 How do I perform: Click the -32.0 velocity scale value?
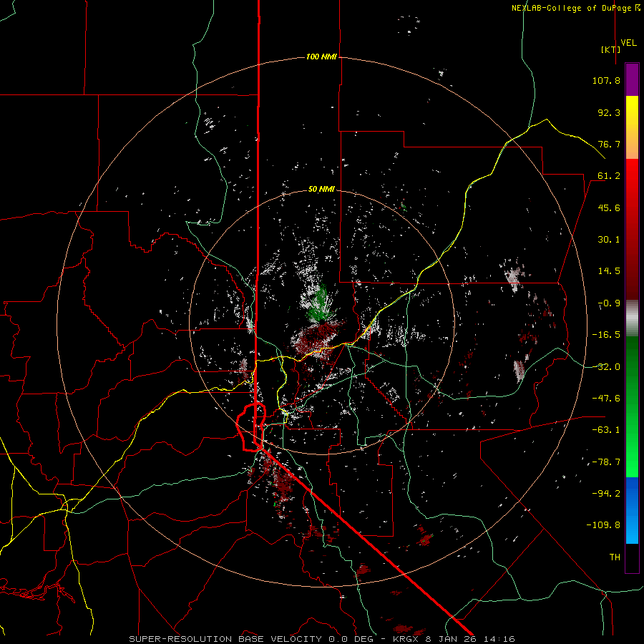(x=606, y=367)
